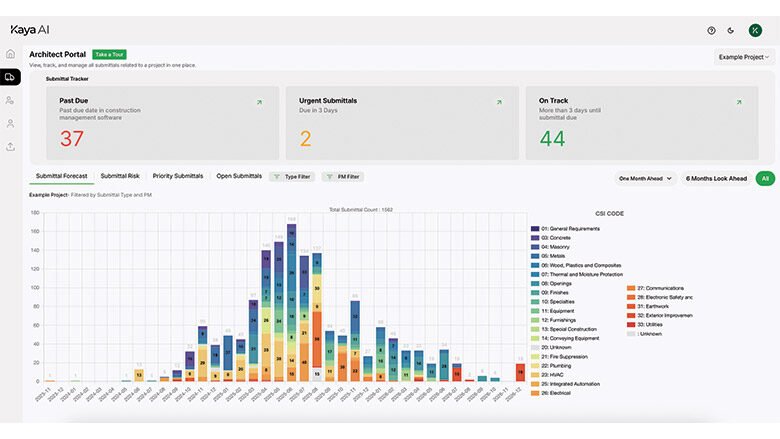The image size is (780, 439).
Task: Switch to the Priority Submittals tab
Action: (177, 176)
